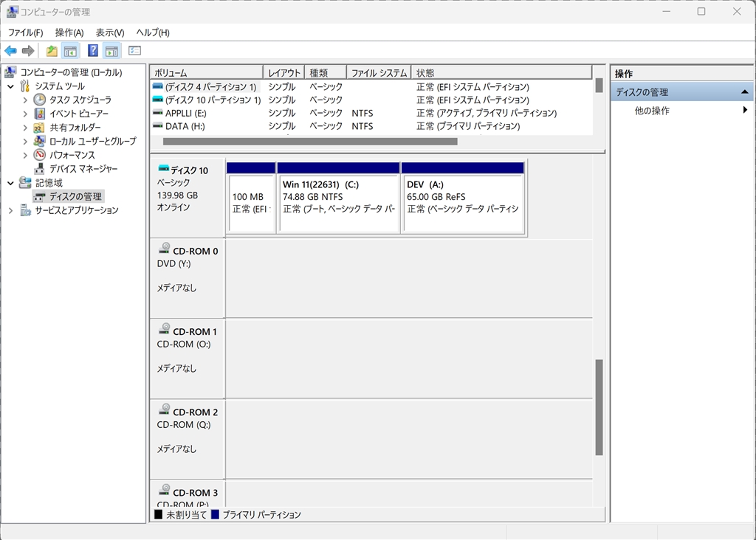Click the Back arrow toolbar icon

click(10, 51)
